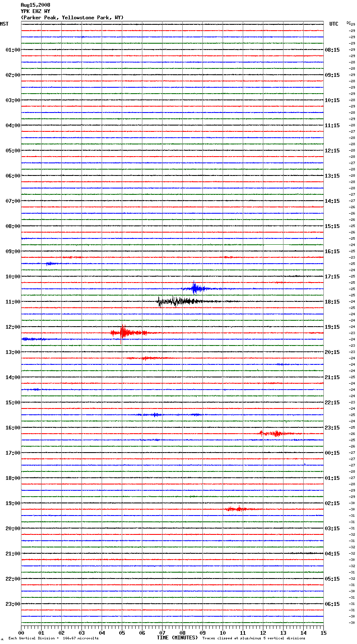Select the '22:00' MST time label
357x644 pixels.
[x=13, y=579]
